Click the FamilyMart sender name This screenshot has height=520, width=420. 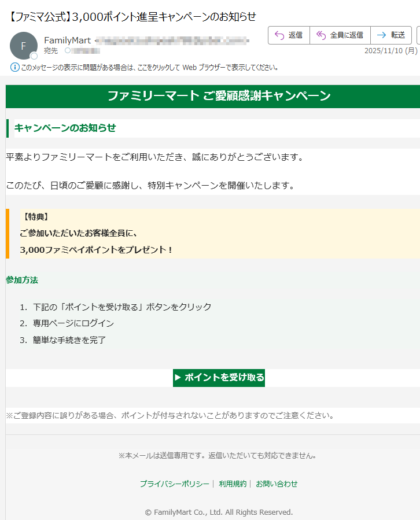click(67, 40)
